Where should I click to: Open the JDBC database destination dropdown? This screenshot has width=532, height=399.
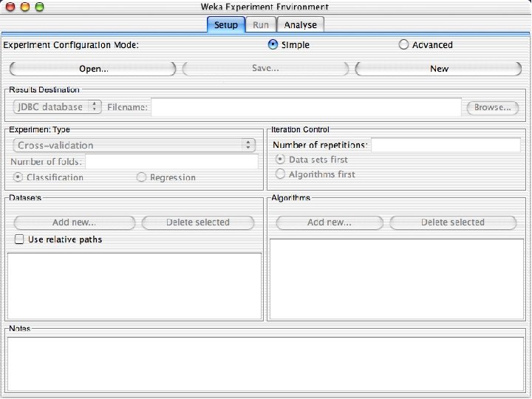coord(58,107)
